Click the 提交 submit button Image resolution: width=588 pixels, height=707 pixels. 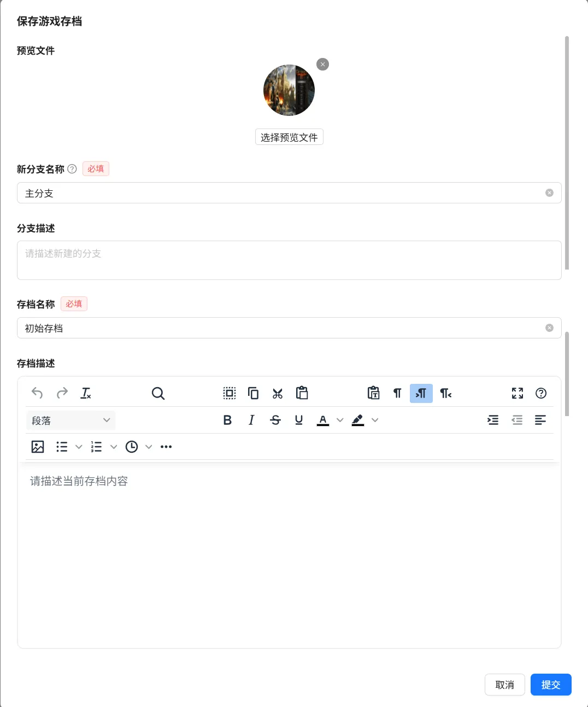550,685
